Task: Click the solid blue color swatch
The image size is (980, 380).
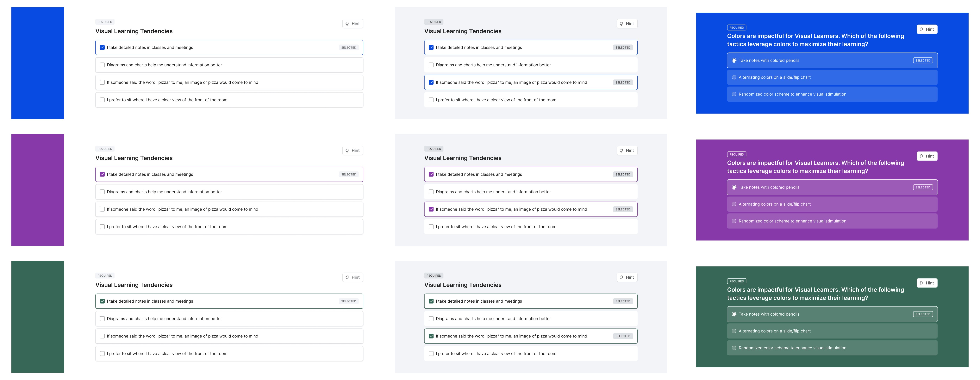Action: [x=38, y=63]
